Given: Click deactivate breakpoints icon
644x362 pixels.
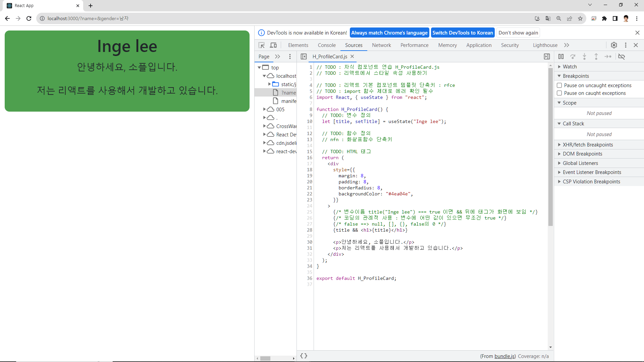Looking at the screenshot, I should point(622,57).
